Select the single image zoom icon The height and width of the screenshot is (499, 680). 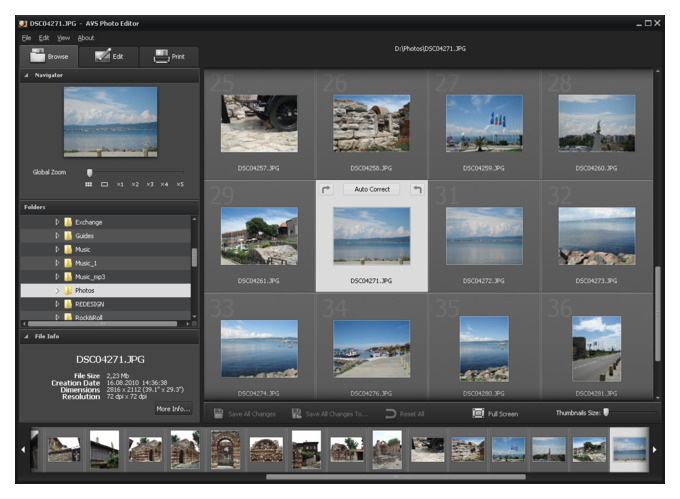click(x=105, y=184)
